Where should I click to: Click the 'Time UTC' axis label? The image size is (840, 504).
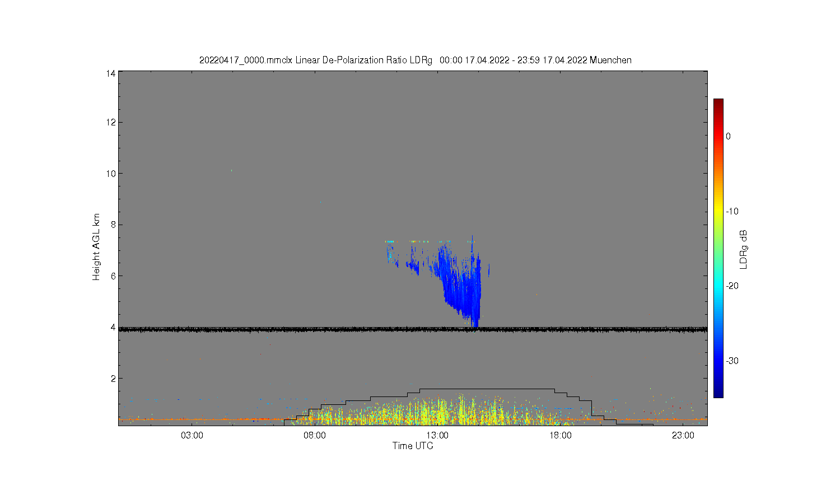(x=413, y=446)
